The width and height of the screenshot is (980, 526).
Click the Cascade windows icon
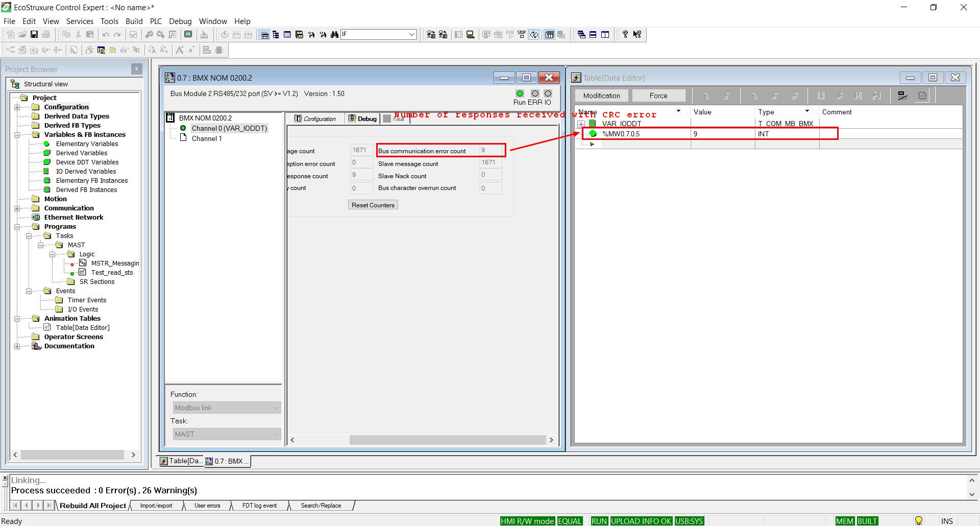(581, 34)
